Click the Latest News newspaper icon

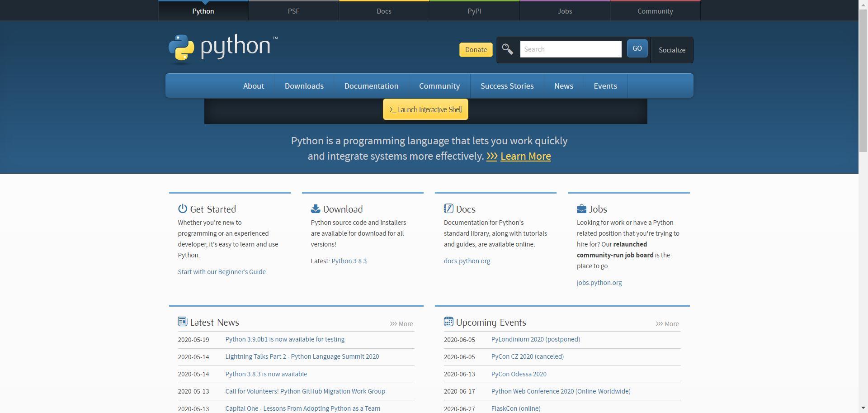click(x=183, y=321)
